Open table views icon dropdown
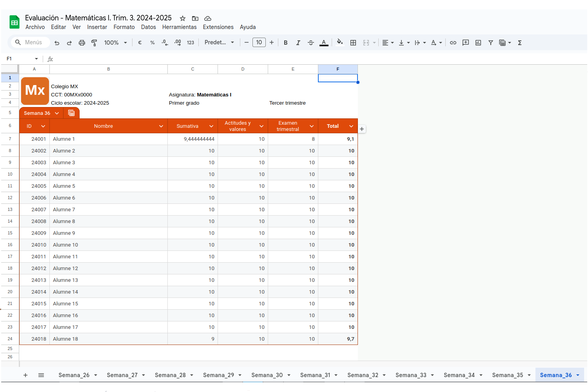The image size is (588, 392). 505,43
